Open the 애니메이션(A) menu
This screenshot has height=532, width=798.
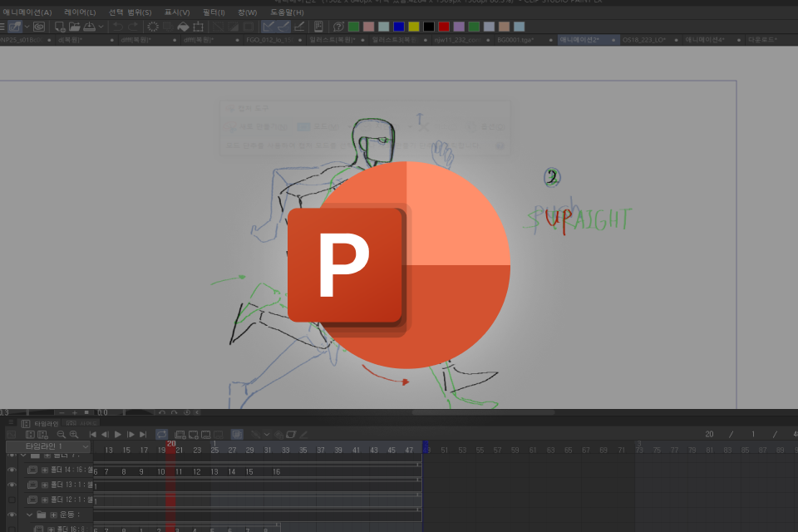pyautogui.click(x=27, y=12)
